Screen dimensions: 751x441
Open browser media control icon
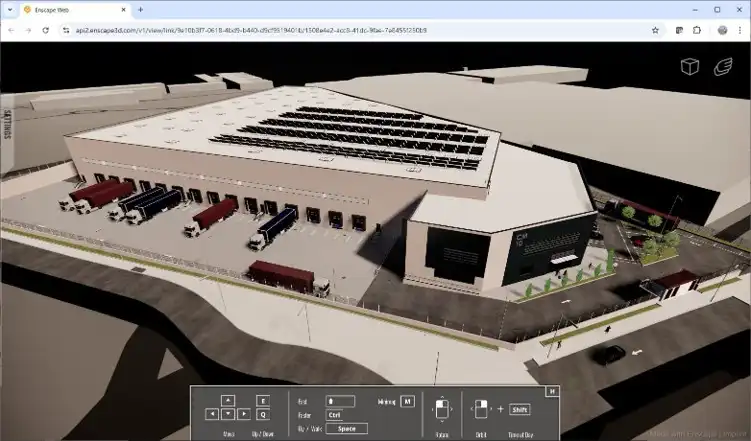679,30
